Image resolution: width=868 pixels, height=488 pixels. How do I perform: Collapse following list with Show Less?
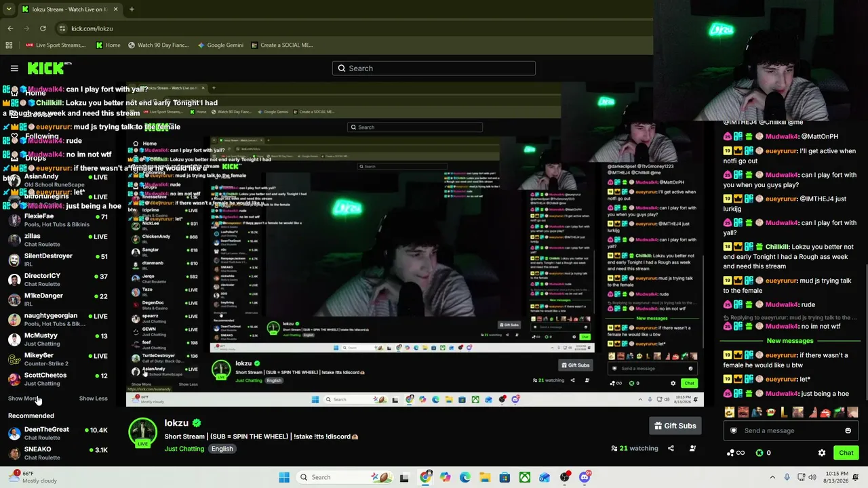tap(93, 399)
